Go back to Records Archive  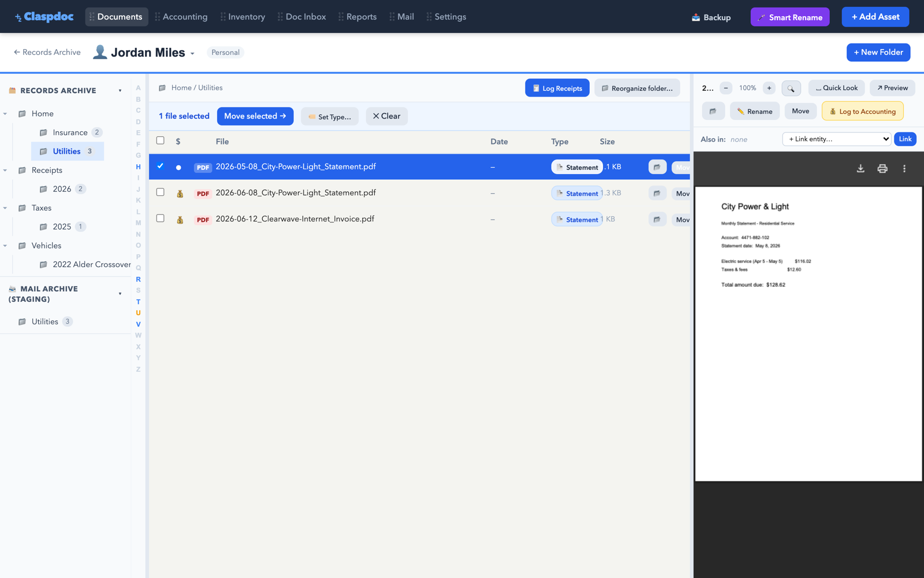tap(47, 52)
